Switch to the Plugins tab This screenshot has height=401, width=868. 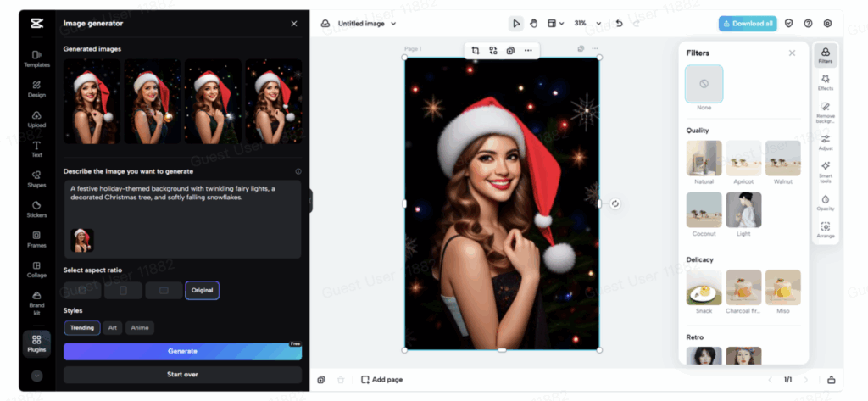pyautogui.click(x=36, y=343)
